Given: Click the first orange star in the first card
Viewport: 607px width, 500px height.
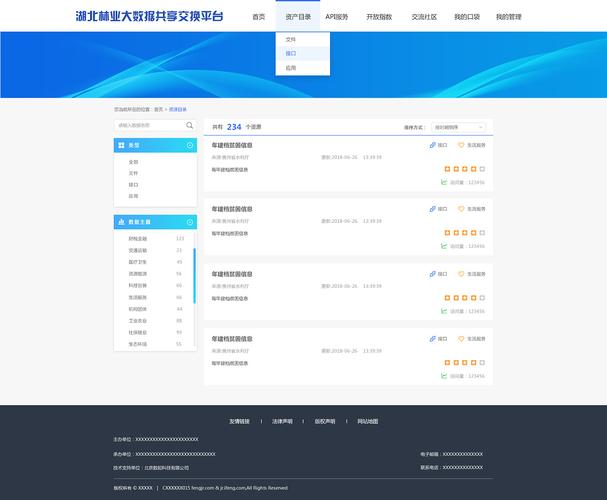Looking at the screenshot, I should pos(447,169).
